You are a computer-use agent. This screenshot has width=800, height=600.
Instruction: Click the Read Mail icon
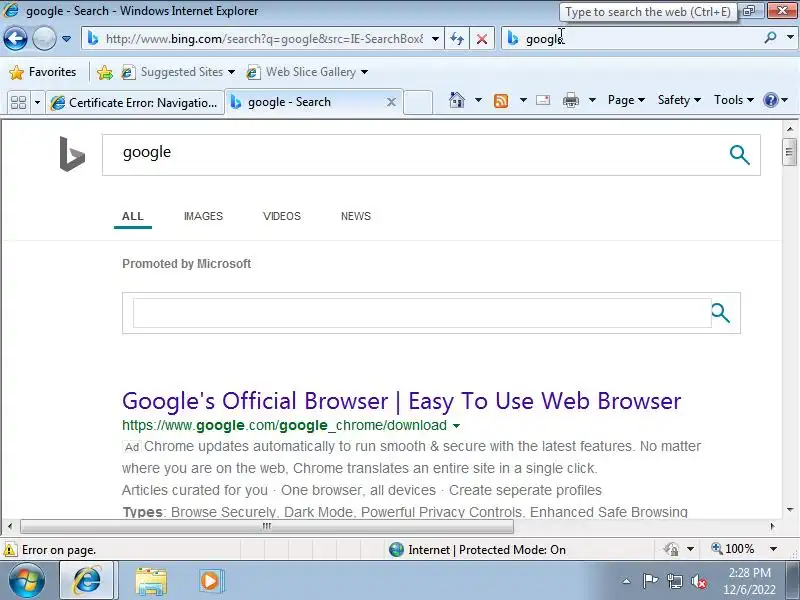point(543,100)
